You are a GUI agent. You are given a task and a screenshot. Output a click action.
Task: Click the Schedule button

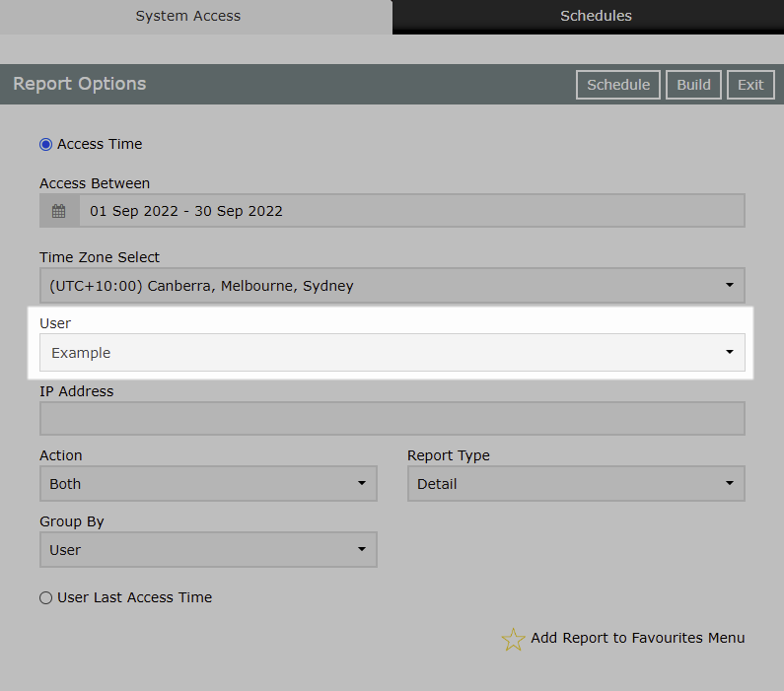click(618, 85)
